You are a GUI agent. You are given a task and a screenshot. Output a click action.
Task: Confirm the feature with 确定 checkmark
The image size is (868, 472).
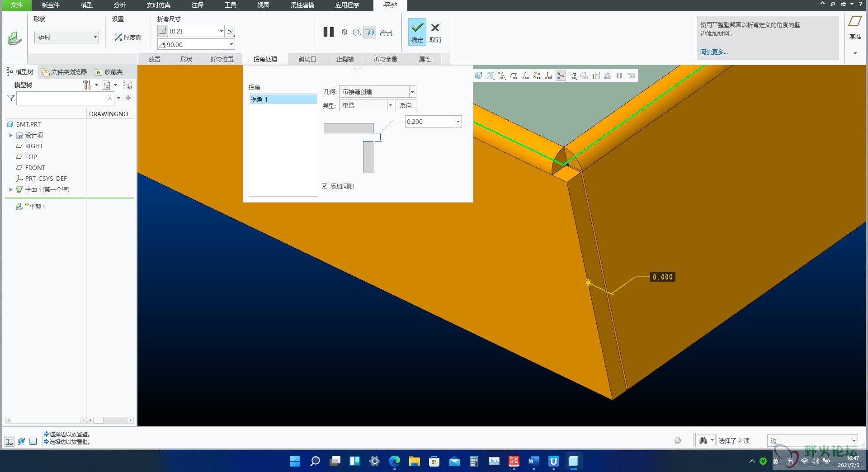coord(417,32)
